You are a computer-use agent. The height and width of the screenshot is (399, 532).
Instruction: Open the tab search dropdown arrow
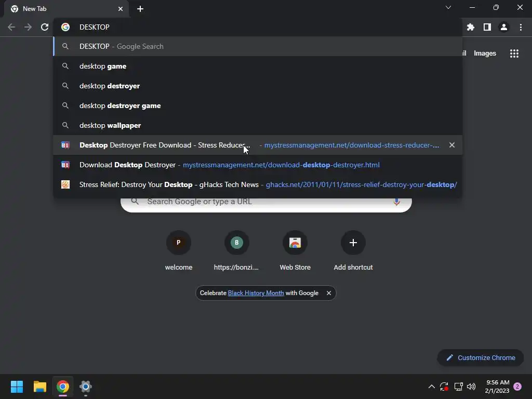(448, 7)
